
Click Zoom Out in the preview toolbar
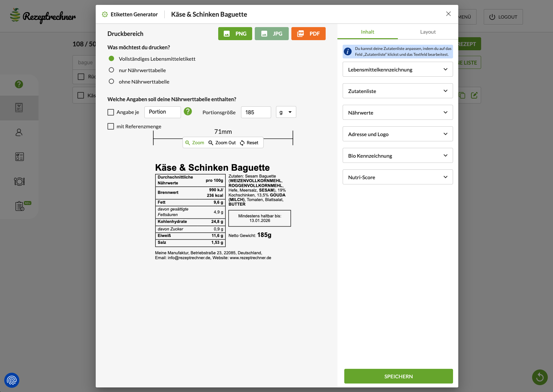point(222,143)
